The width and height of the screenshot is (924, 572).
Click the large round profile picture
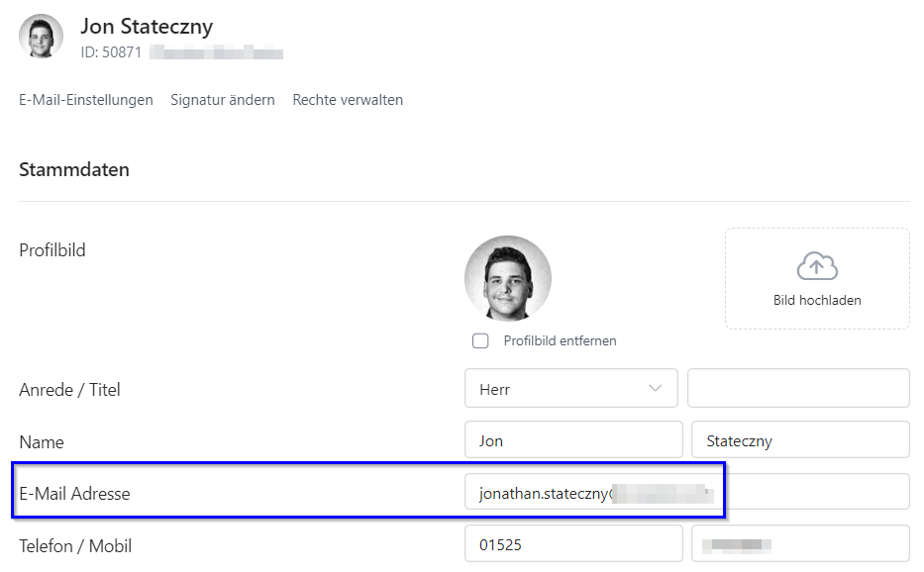pos(507,278)
